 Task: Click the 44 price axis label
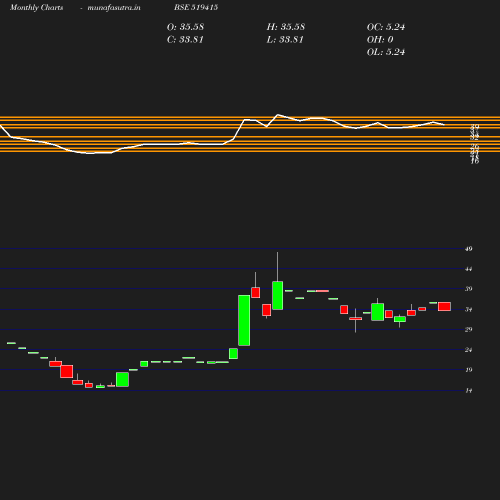469,269
